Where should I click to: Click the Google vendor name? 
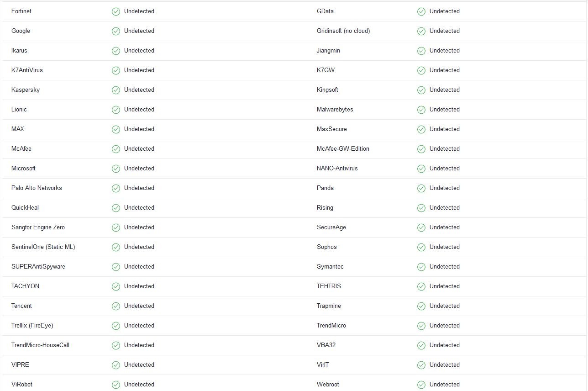pyautogui.click(x=21, y=31)
